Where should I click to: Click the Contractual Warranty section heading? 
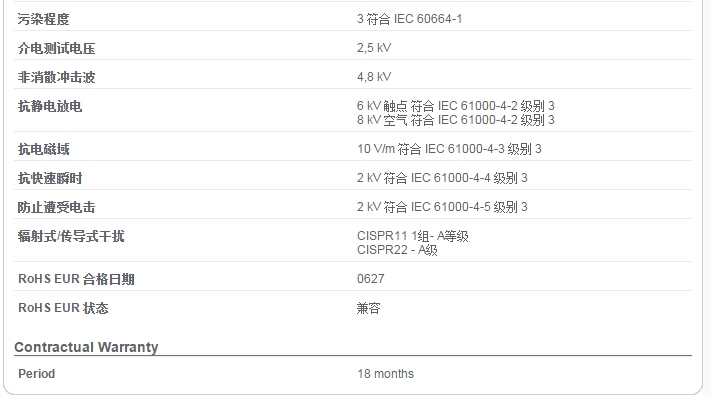pos(86,347)
